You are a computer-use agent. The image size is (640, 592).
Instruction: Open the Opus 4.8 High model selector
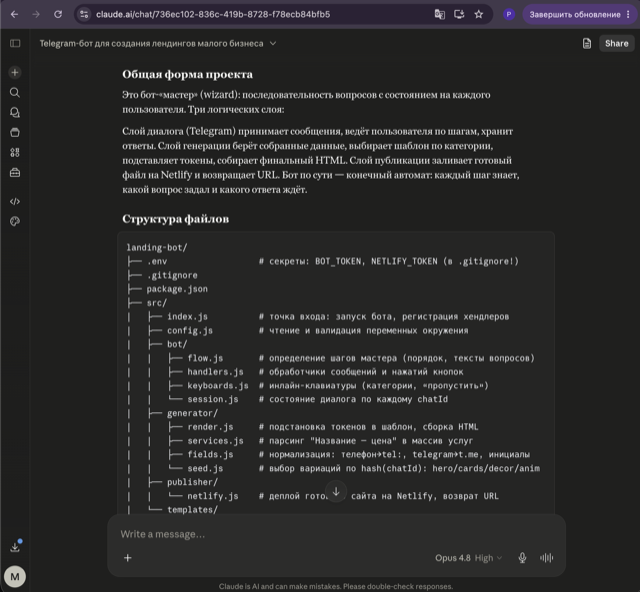pyautogui.click(x=468, y=558)
